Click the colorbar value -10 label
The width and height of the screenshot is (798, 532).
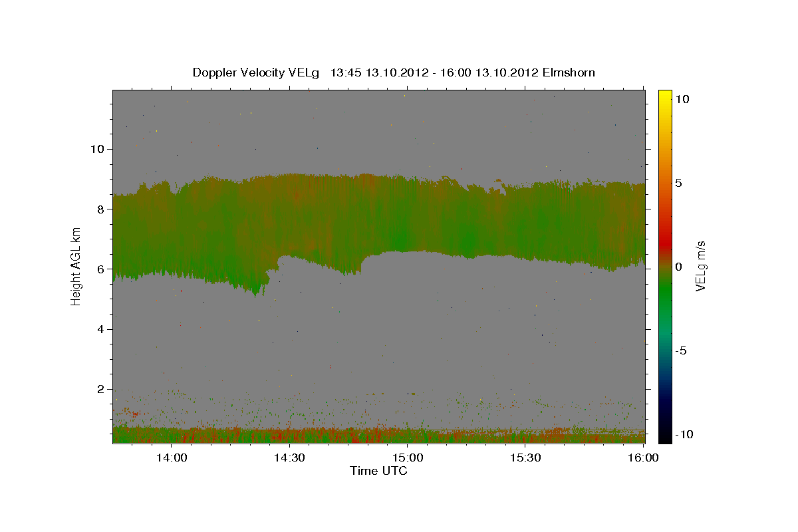coord(683,434)
